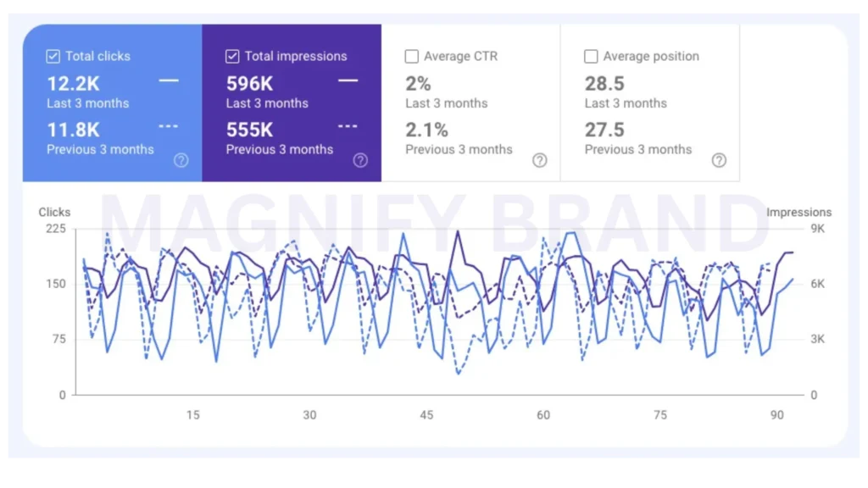Select the Total clicks label
The image size is (868, 488).
coord(98,57)
